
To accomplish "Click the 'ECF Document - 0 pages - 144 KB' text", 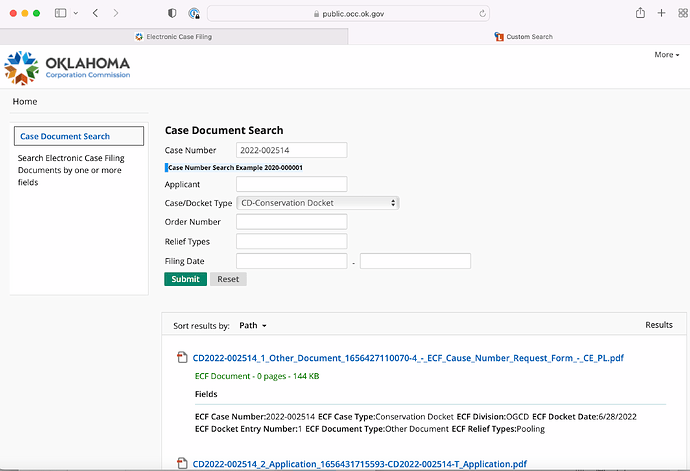I will coord(257,376).
